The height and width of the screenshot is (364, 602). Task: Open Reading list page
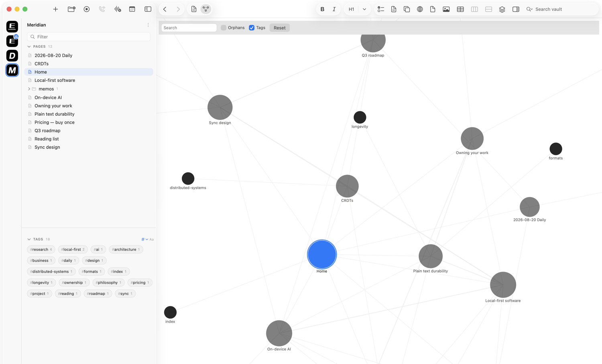(x=89, y=139)
